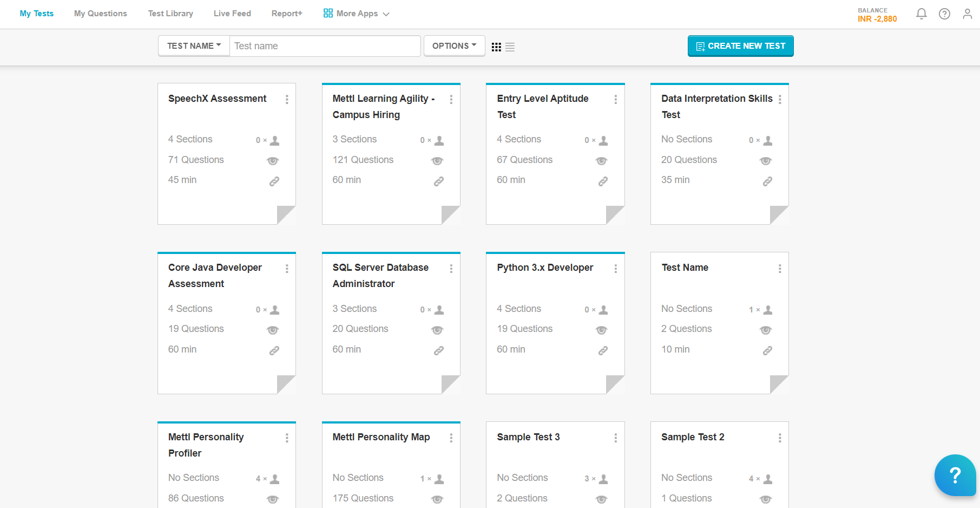Preview Mettl Learning Agility with eye icon
Viewport: 980px width, 508px height.
(437, 161)
